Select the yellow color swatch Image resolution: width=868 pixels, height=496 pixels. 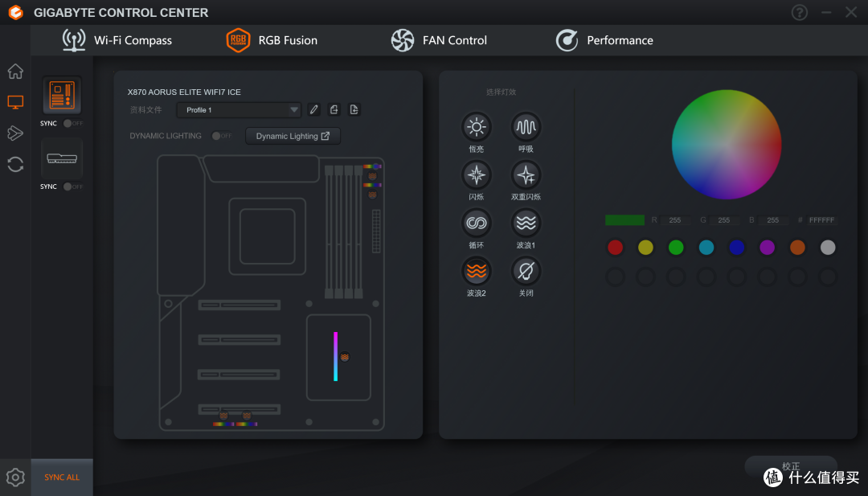(x=645, y=248)
